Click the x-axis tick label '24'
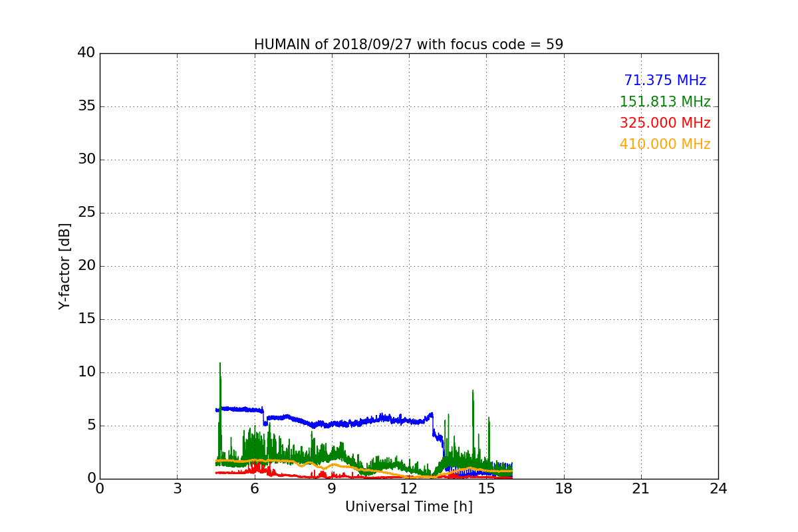Viewport: 798px width, 532px height. coord(718,489)
